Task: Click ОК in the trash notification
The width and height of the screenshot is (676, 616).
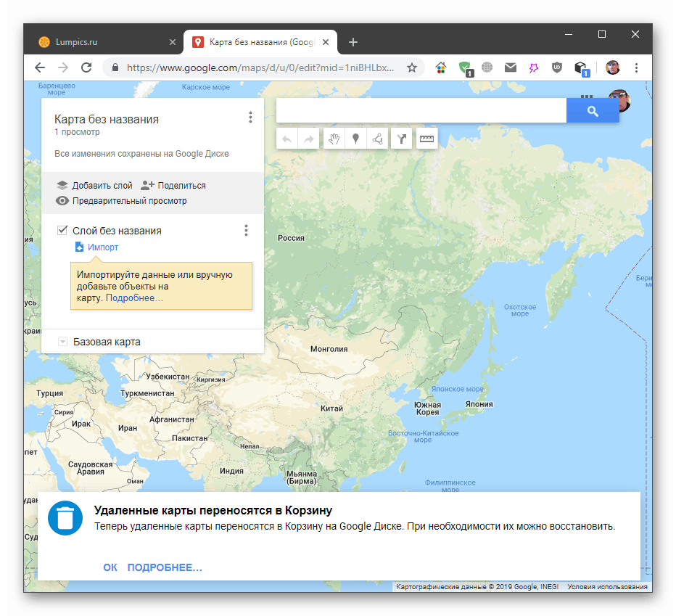Action: tap(110, 567)
